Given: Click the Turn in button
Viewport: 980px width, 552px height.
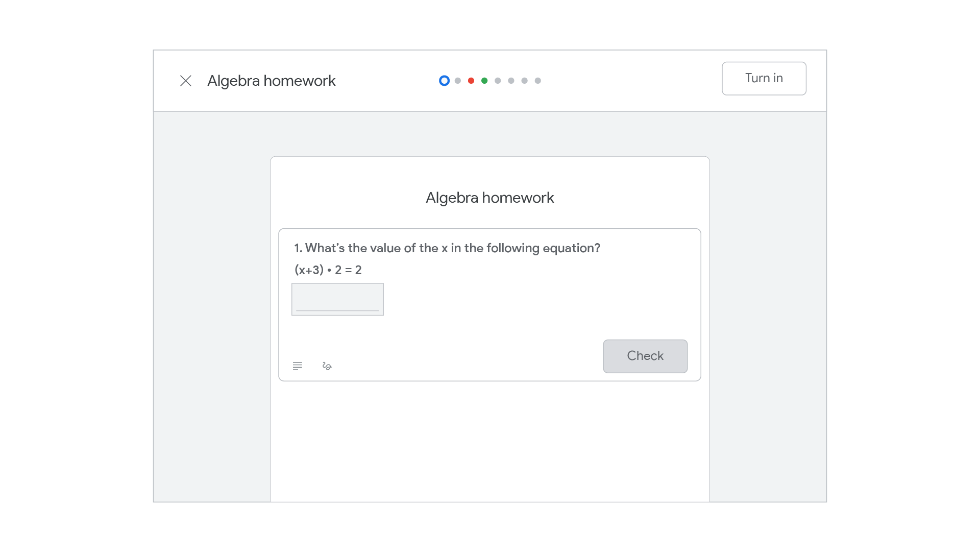Looking at the screenshot, I should [x=764, y=78].
